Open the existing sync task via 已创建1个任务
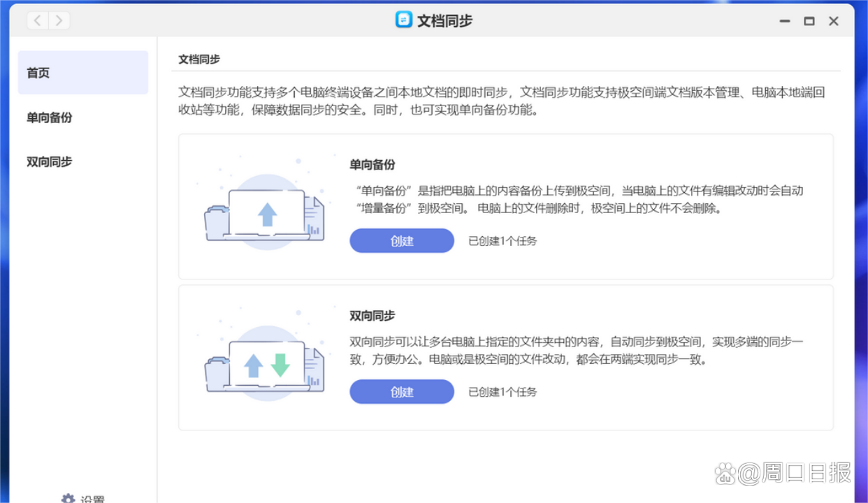Viewport: 868px width, 503px height. pyautogui.click(x=500, y=391)
